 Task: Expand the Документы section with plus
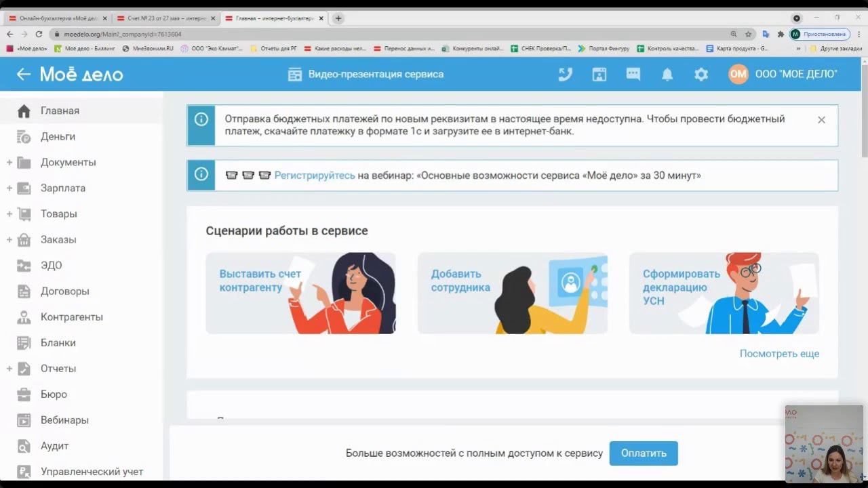pyautogui.click(x=9, y=163)
